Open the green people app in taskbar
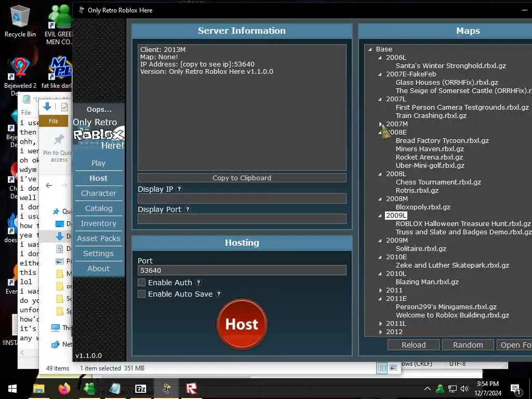Screen dimensions: 532x399 click(89, 389)
